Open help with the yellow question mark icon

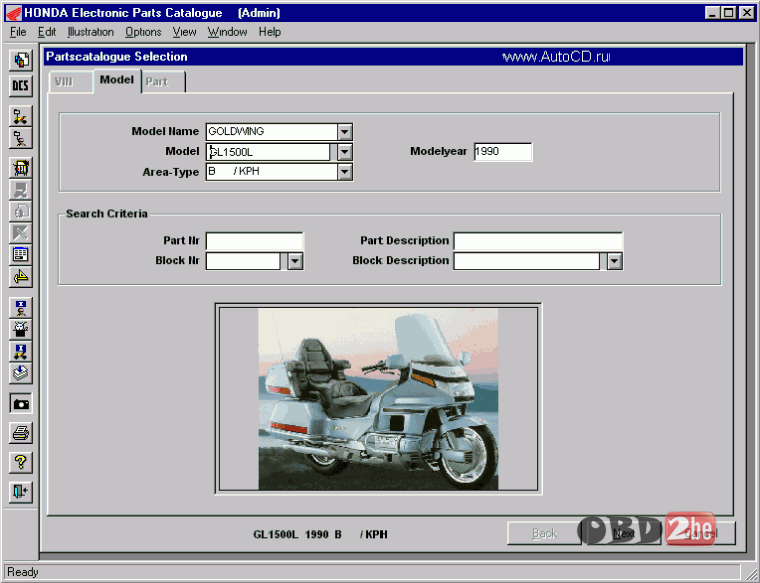coord(20,463)
